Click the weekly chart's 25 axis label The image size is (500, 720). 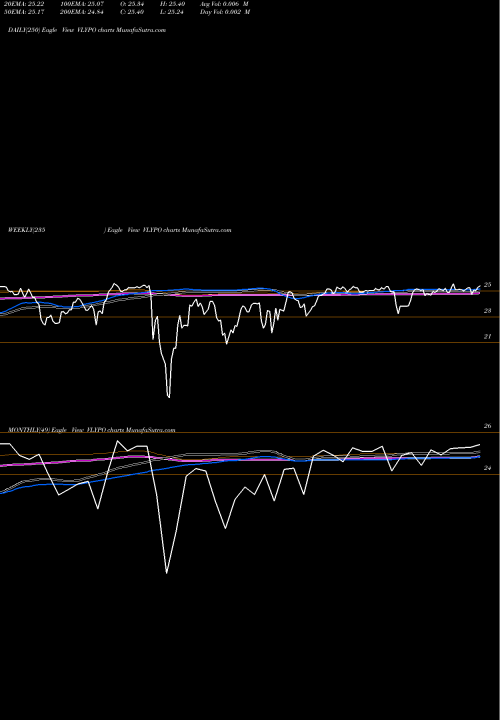coord(488,285)
